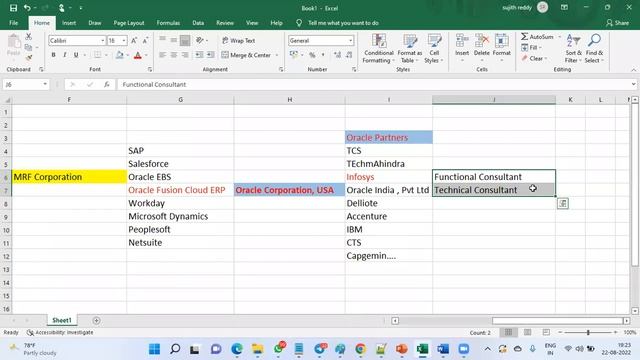Click the Share button

618,23
